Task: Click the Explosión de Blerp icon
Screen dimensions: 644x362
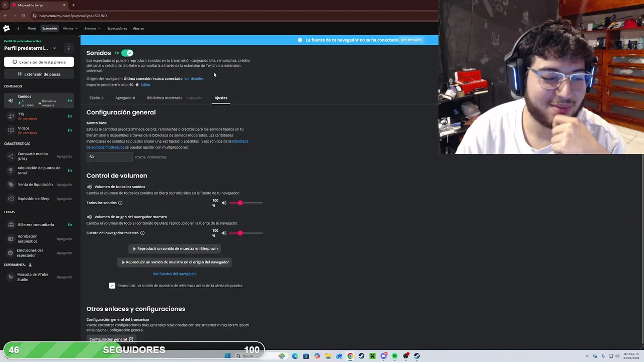Action: 11,199
